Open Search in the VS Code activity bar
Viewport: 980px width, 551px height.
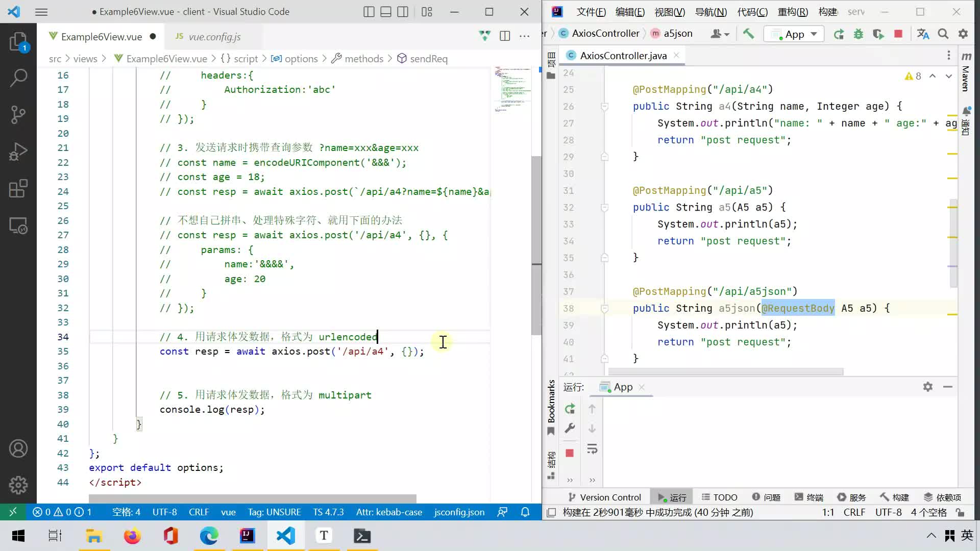[x=18, y=78]
